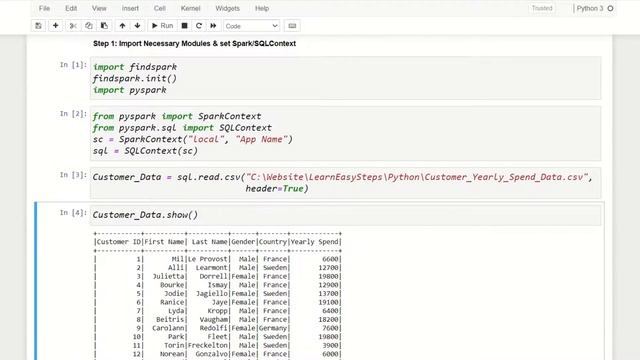Click the first name Carolann
640x360 pixels.
(168, 328)
